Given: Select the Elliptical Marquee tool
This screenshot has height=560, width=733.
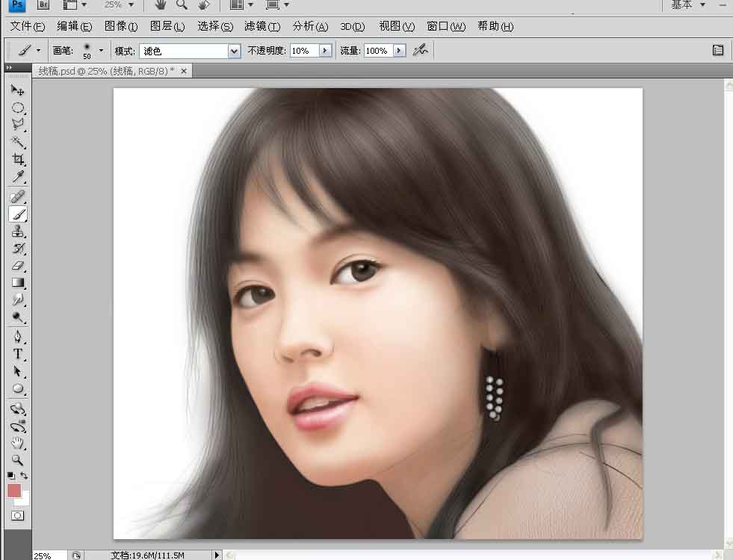Looking at the screenshot, I should point(18,108).
